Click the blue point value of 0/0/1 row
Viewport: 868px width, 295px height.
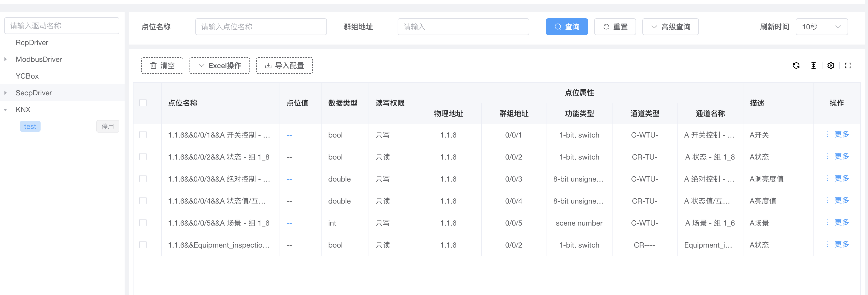pyautogui.click(x=289, y=135)
